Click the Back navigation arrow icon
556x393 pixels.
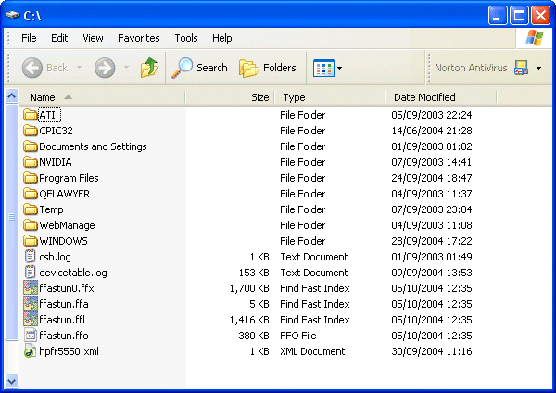click(x=32, y=67)
